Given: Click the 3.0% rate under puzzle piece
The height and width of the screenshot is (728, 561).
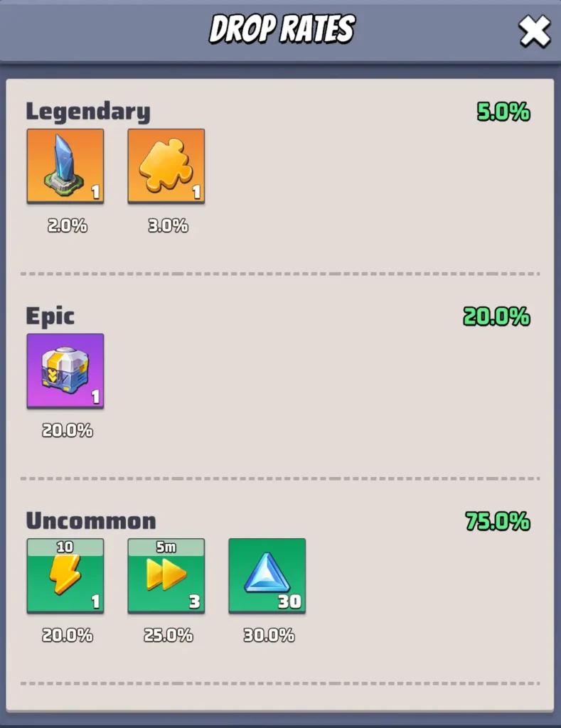Looking at the screenshot, I should (x=168, y=225).
